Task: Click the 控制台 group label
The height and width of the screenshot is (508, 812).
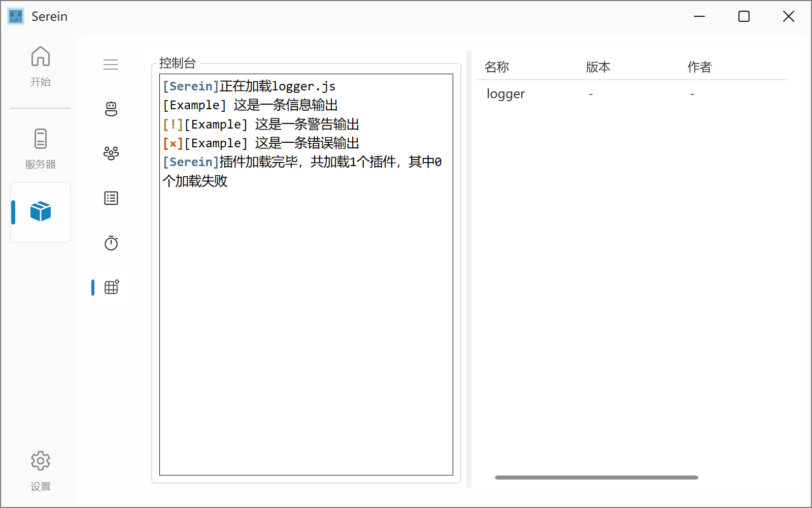Action: [x=178, y=63]
